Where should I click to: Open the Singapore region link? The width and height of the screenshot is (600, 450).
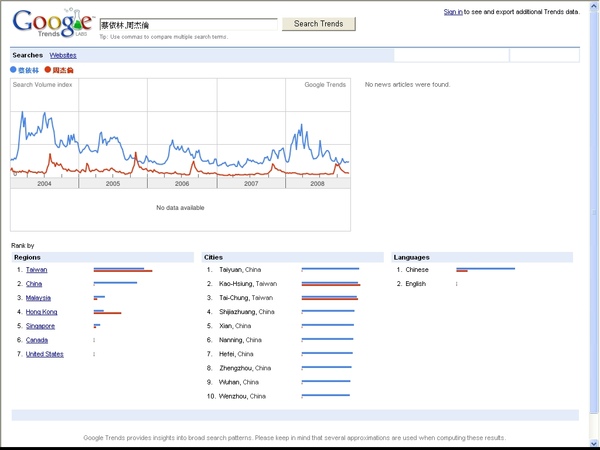[x=40, y=326]
